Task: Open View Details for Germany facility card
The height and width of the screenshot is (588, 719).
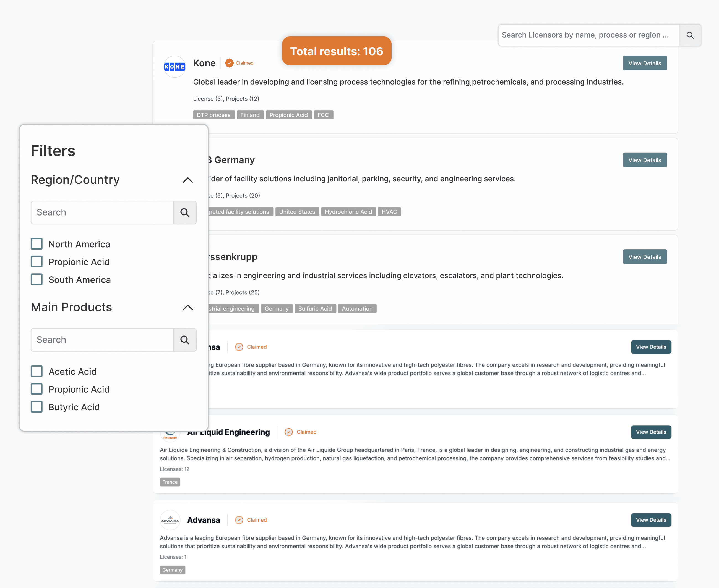Action: tap(645, 160)
